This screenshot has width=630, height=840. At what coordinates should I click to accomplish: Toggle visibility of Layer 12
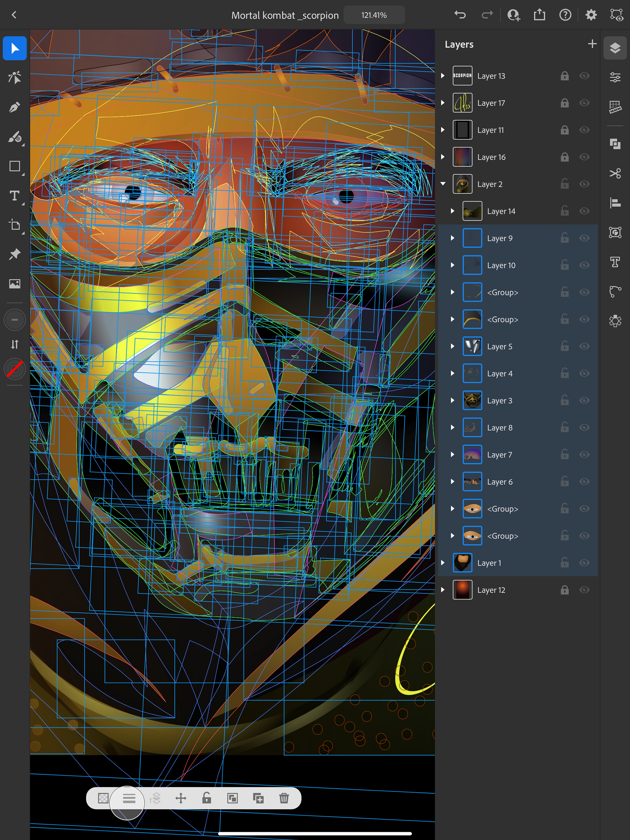(584, 590)
